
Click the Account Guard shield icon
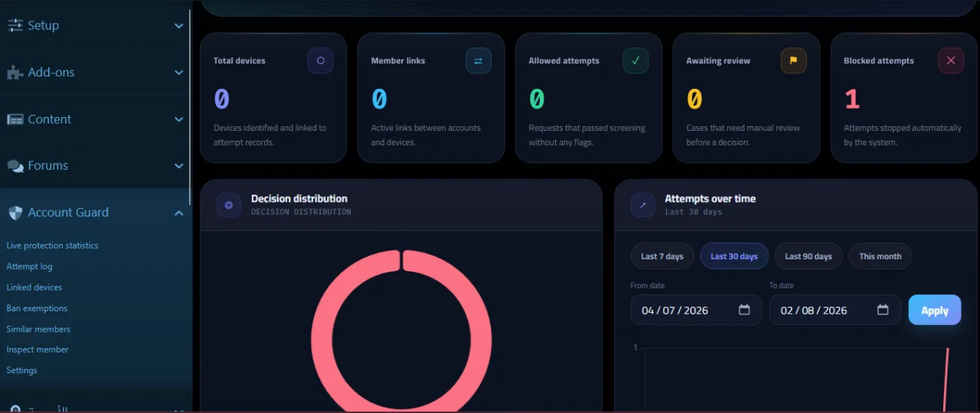click(15, 213)
